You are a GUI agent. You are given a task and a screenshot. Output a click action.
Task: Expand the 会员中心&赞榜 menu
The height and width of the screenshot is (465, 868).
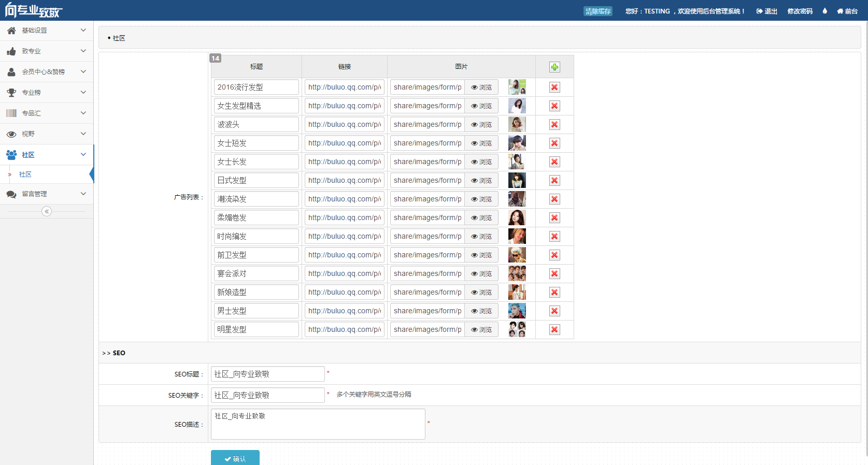[47, 72]
